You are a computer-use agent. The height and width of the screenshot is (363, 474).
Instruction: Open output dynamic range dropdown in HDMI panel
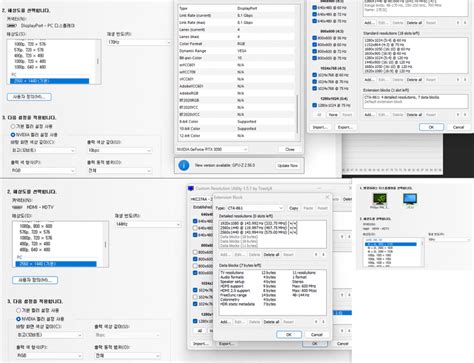click(127, 356)
